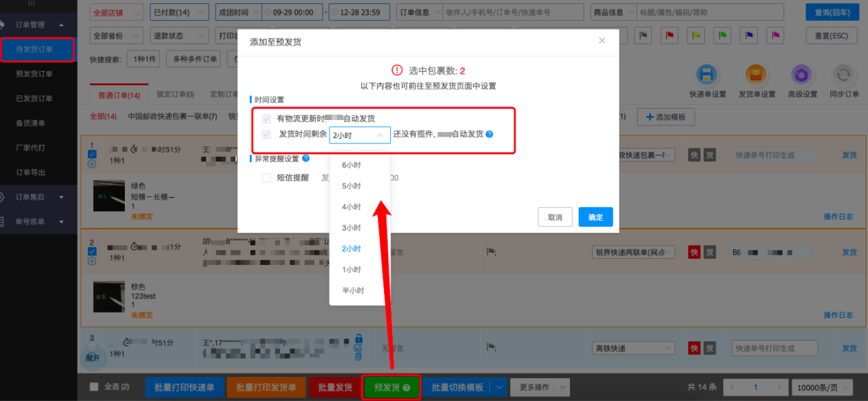Enable the 短信提醒 checkbox

click(x=267, y=178)
